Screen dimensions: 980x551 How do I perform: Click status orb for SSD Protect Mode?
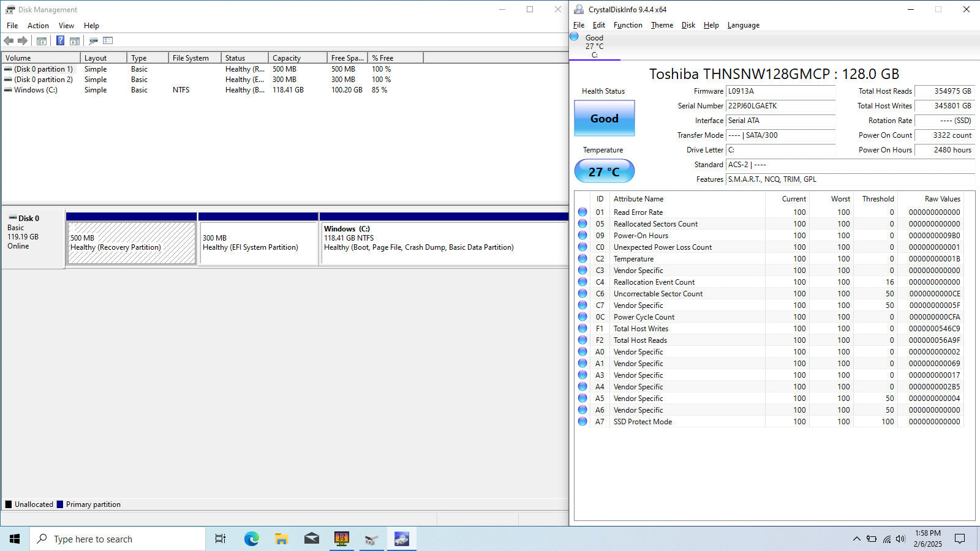pos(582,422)
